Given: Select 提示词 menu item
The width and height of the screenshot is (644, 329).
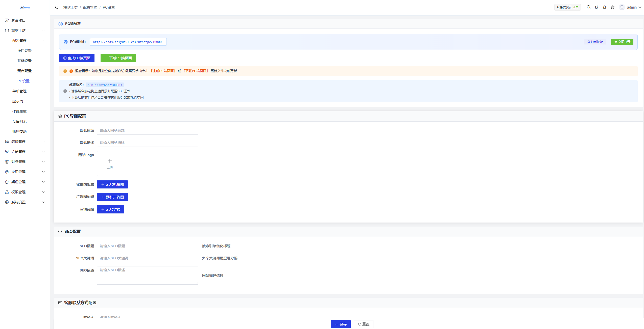Looking at the screenshot, I should 18,101.
